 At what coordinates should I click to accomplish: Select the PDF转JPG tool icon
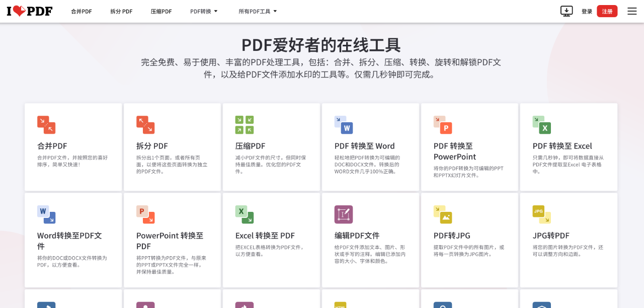443,214
